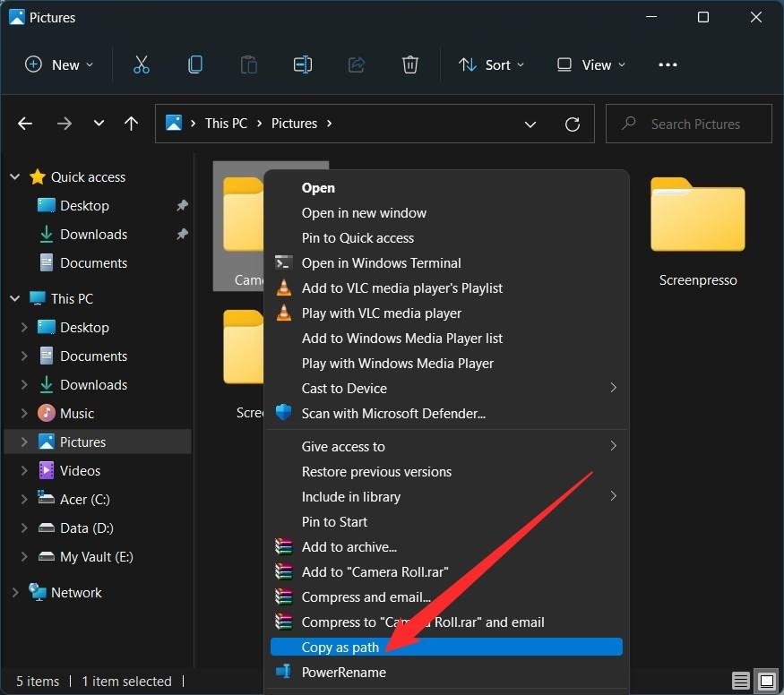Collapse the Quick access section

point(15,177)
